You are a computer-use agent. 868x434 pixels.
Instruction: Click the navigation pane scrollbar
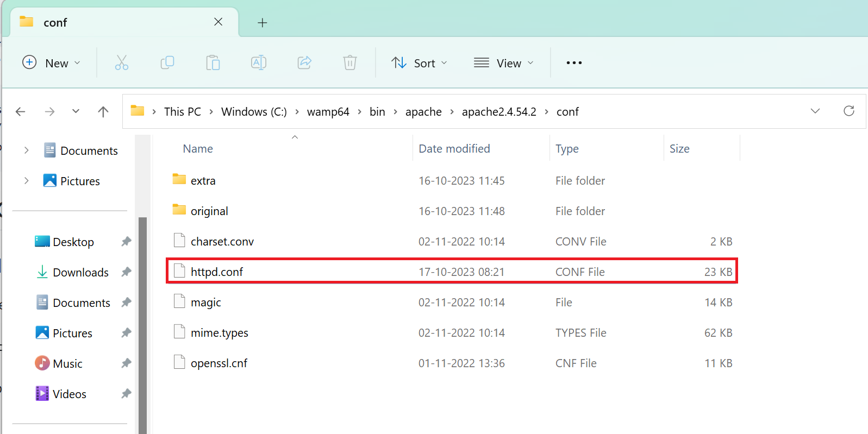tap(142, 325)
